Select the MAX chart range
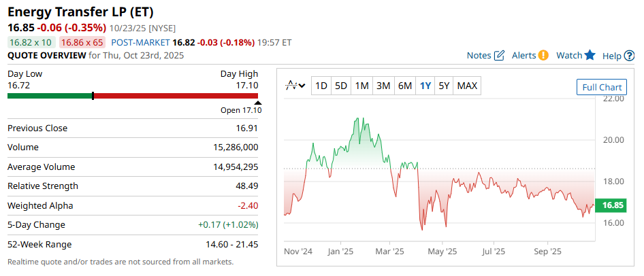This screenshot has height=276, width=644. pyautogui.click(x=467, y=86)
